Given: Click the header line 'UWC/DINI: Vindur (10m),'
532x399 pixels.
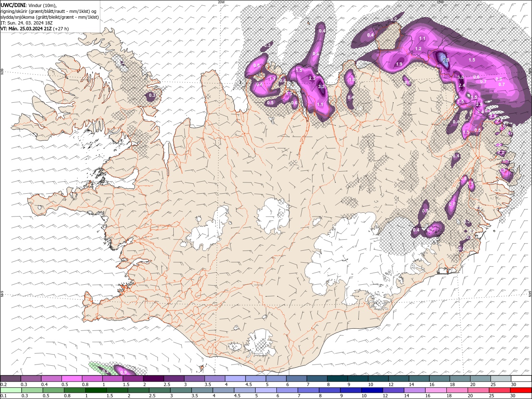Looking at the screenshot, I should point(28,5).
